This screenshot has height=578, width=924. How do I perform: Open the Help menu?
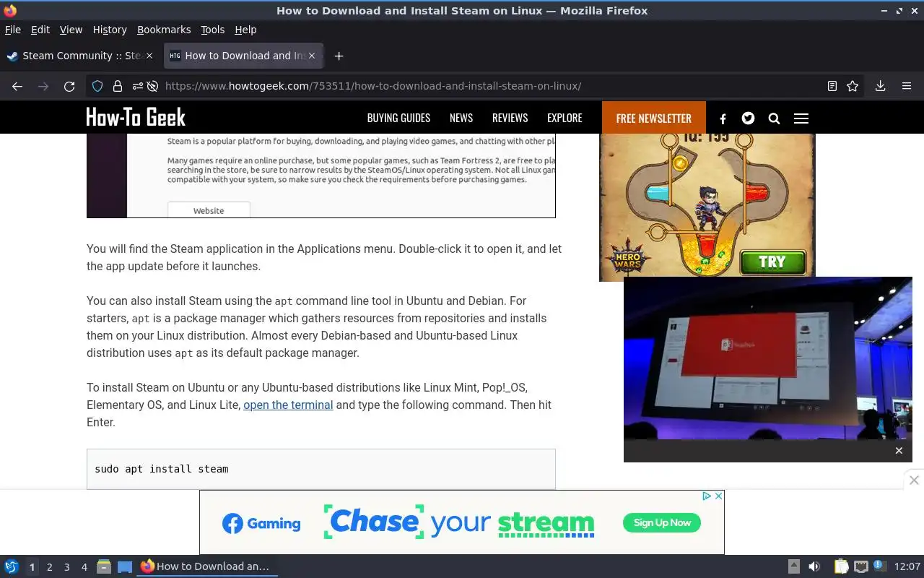pyautogui.click(x=245, y=30)
